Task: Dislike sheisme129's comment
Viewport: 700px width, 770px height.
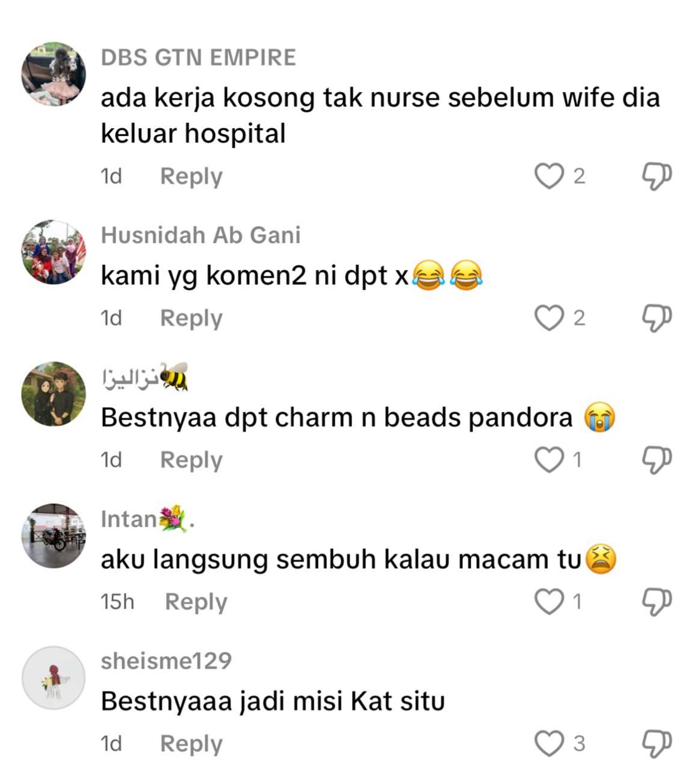Action: [657, 744]
